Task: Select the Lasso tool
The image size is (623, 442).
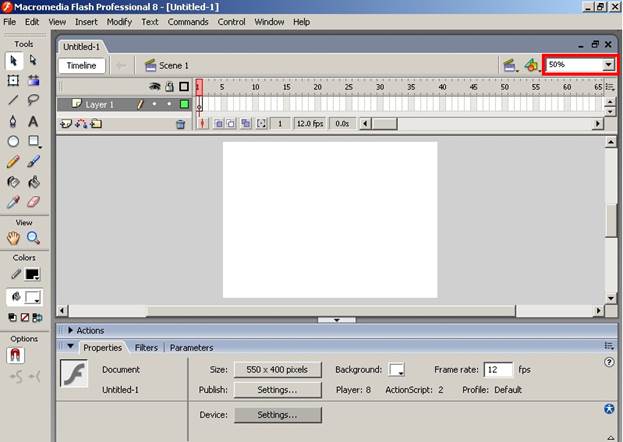Action: pos(33,99)
